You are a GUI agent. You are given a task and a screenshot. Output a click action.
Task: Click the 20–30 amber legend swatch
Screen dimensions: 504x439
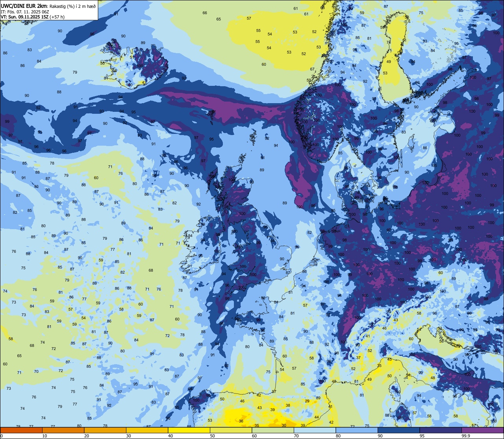[105, 430]
